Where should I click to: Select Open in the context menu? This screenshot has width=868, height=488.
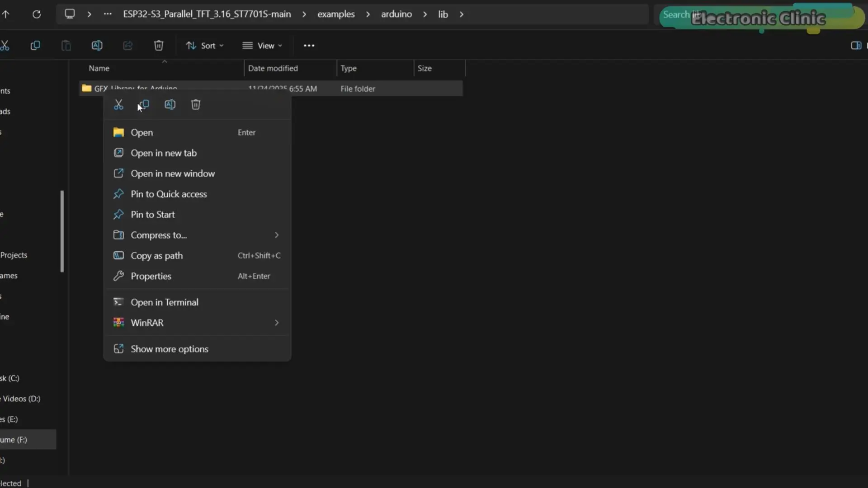[x=198, y=132]
